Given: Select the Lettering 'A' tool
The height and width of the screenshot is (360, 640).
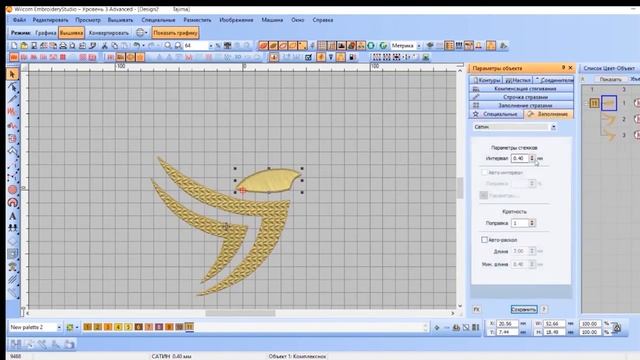Looking at the screenshot, I should (13, 216).
